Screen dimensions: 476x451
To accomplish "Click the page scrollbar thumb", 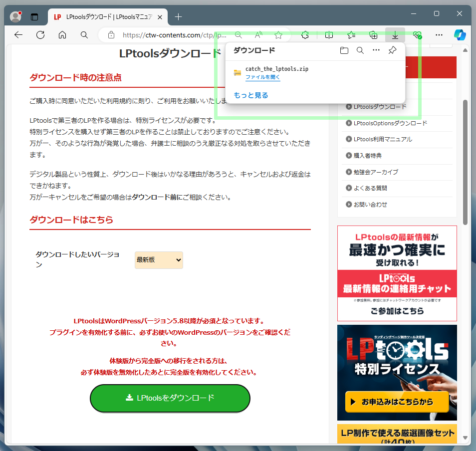I will click(x=465, y=162).
